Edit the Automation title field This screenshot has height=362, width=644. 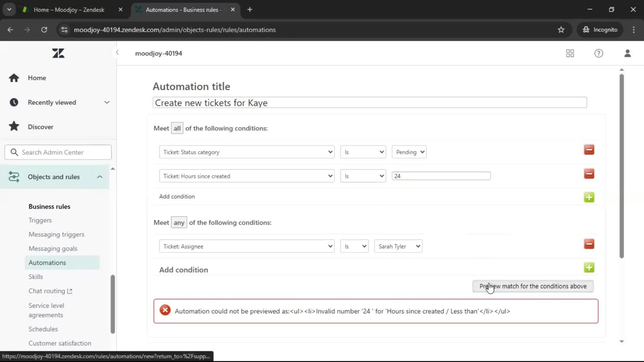pyautogui.click(x=370, y=103)
